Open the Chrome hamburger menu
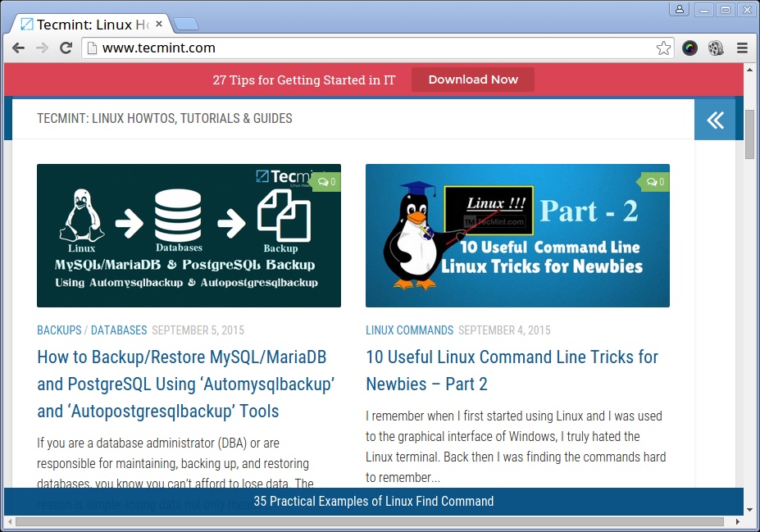Image resolution: width=760 pixels, height=532 pixels. [x=742, y=48]
